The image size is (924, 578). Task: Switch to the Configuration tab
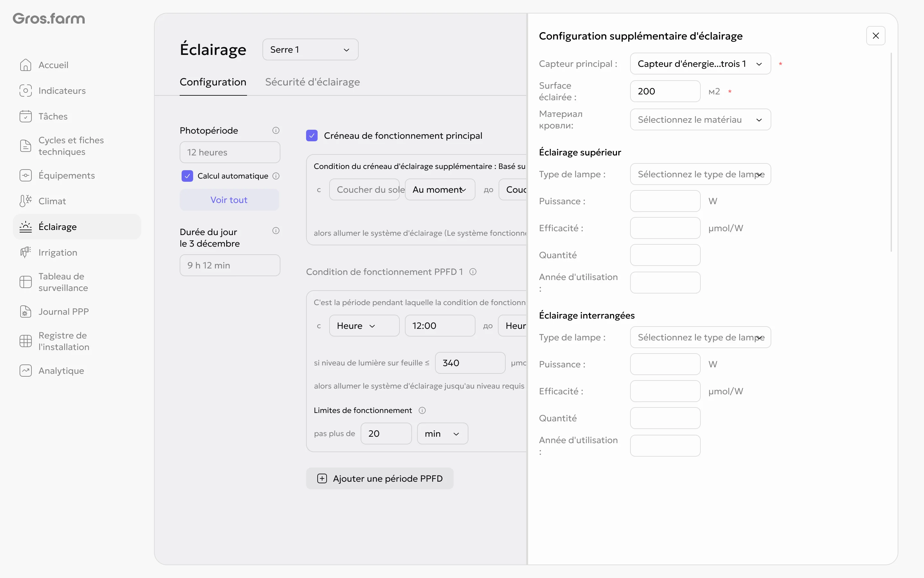coord(213,82)
